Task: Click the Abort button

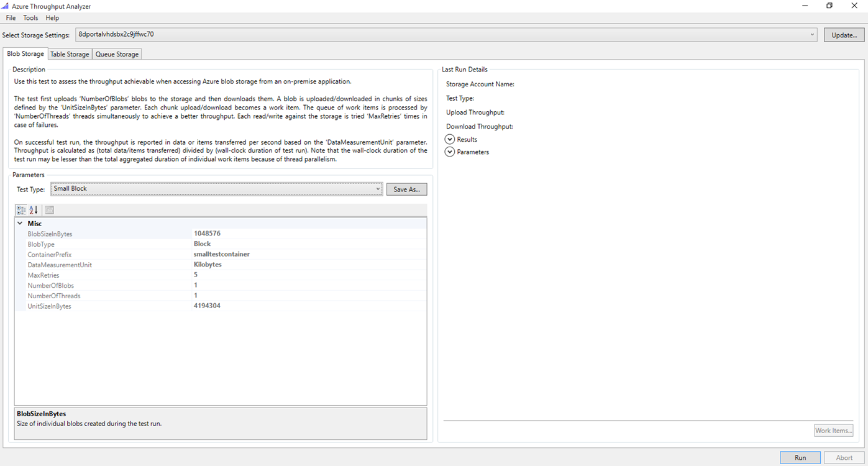Action: 844,457
